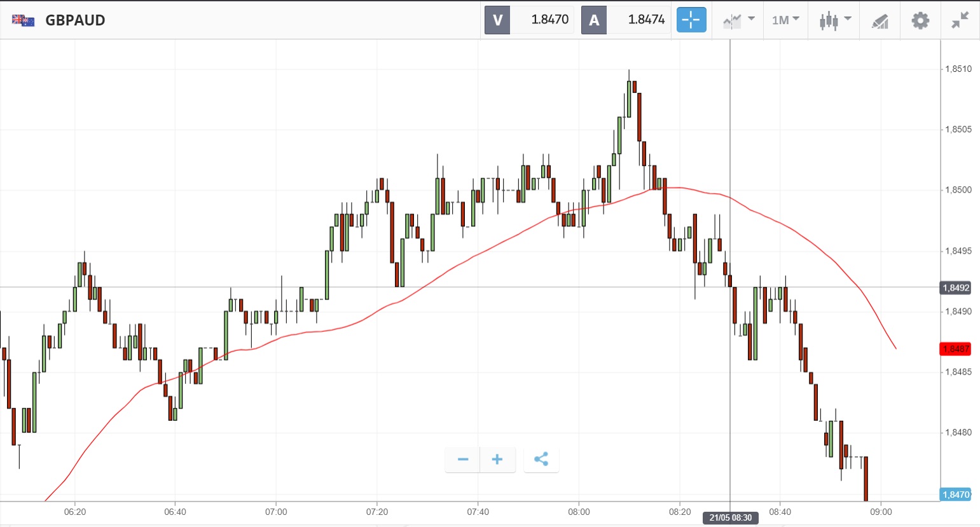Toggle the crosshair cursor button

[x=691, y=20]
